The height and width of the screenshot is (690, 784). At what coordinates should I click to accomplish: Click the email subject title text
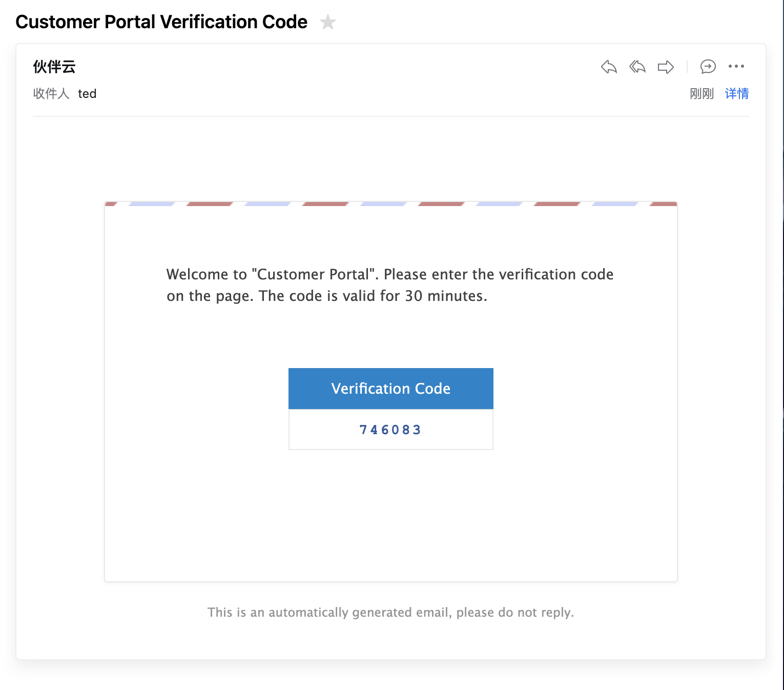click(x=161, y=22)
